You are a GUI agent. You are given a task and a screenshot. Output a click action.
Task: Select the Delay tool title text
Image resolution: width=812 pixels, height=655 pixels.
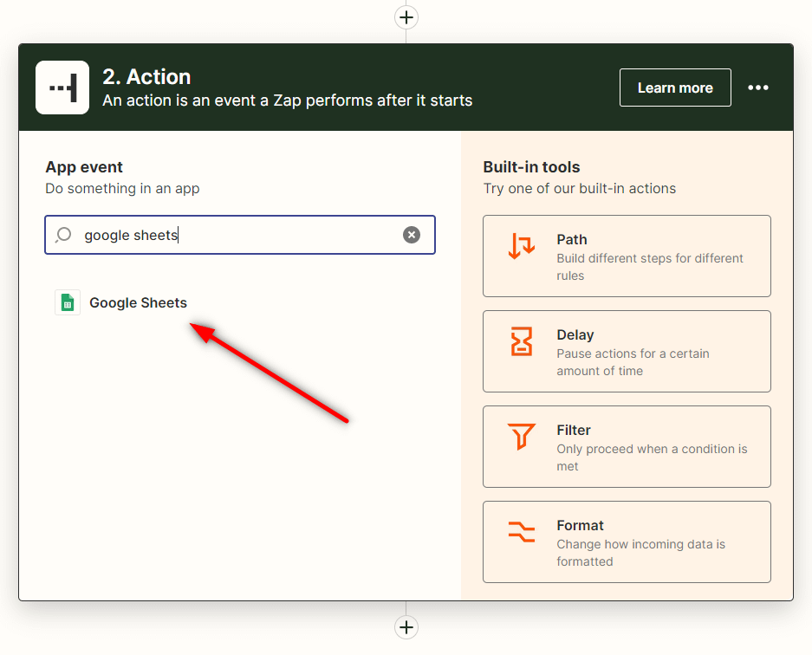[575, 334]
